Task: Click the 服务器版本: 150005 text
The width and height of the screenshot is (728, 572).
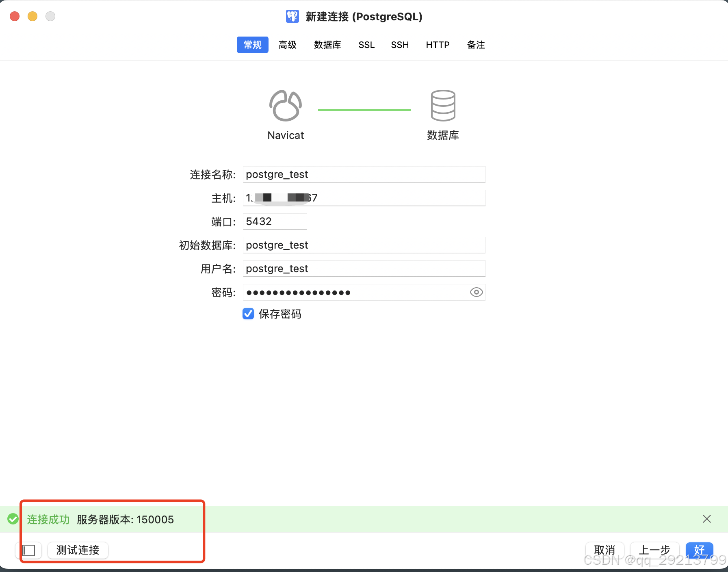Action: click(x=125, y=519)
